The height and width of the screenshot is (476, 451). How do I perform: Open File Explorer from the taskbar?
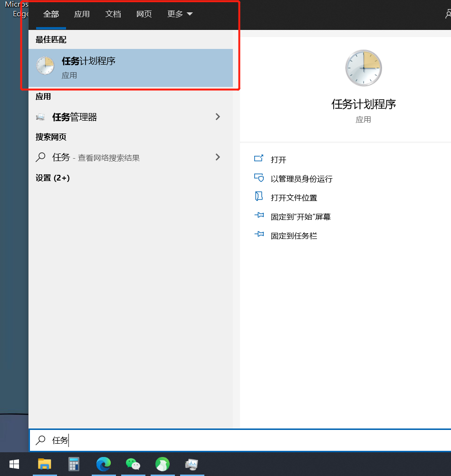click(x=45, y=465)
